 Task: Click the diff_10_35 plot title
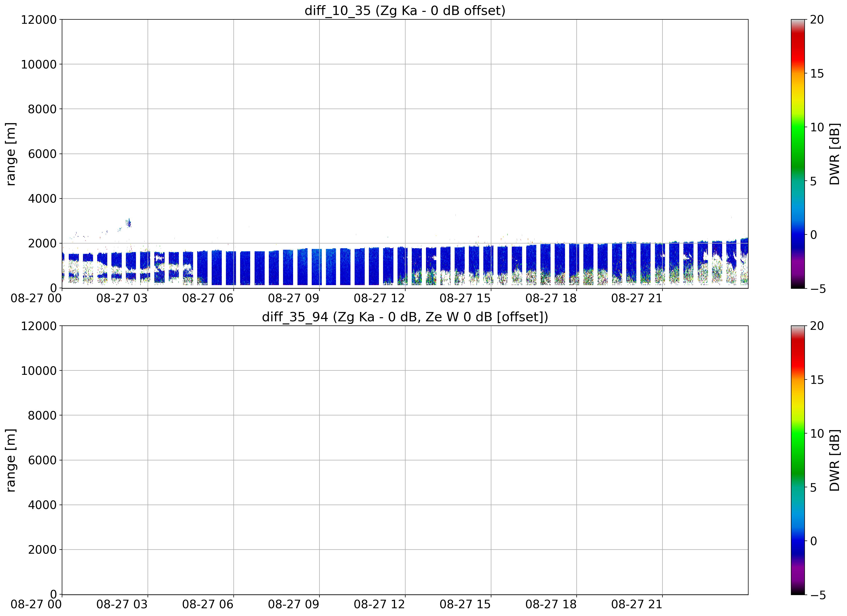coord(405,10)
